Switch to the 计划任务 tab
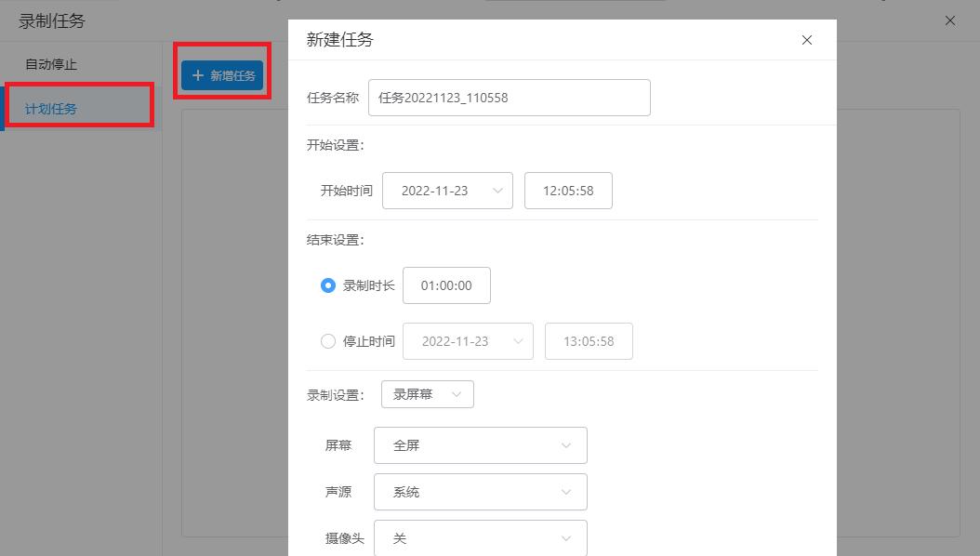The image size is (980, 556). 51,107
